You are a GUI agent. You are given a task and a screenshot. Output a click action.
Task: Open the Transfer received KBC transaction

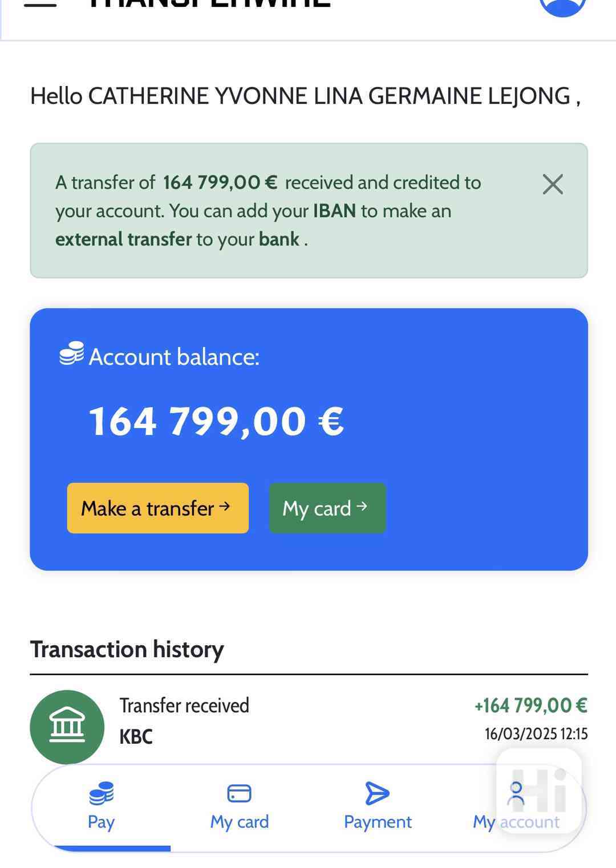pos(184,720)
